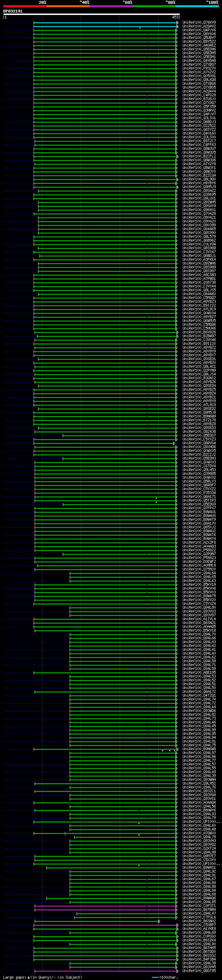
Task: Click the cyan alignment bar for Q76KV9
Action: click(x=106, y=23)
